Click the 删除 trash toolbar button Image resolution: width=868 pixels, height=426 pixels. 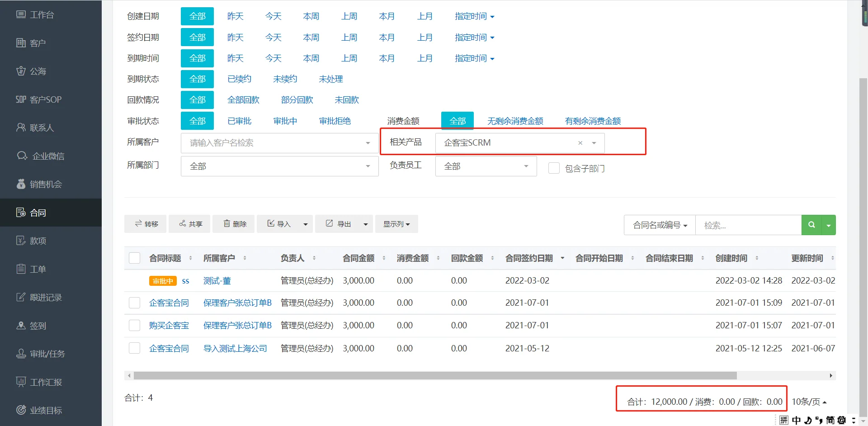click(234, 224)
